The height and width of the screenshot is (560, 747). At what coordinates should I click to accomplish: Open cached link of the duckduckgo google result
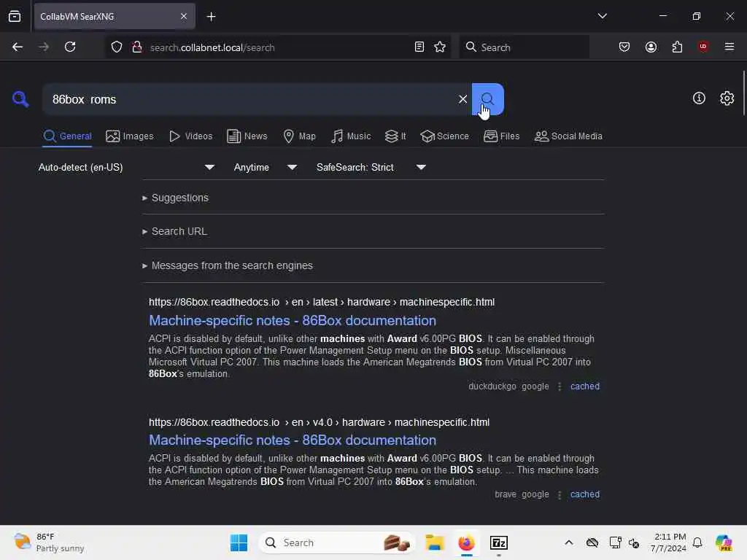click(x=585, y=386)
